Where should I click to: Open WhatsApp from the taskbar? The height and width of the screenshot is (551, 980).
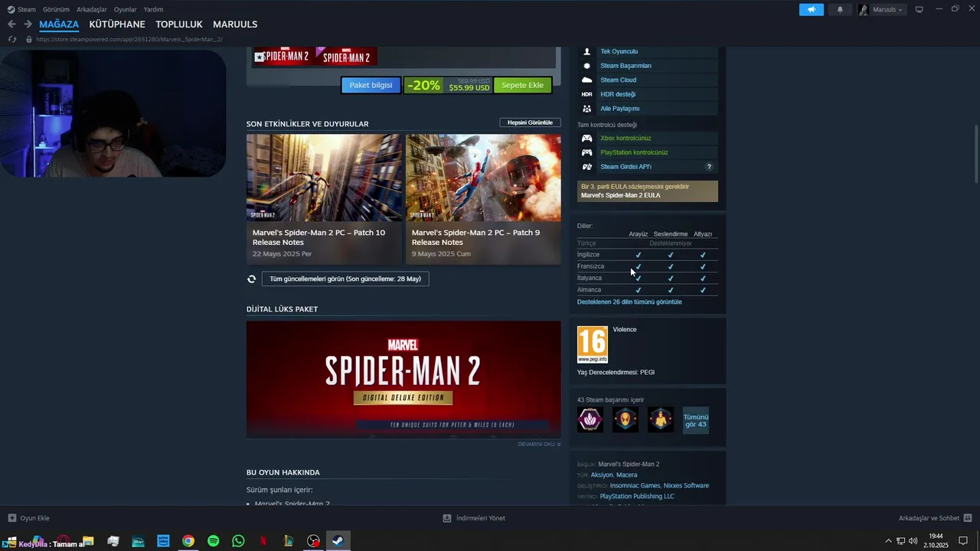[x=238, y=541]
